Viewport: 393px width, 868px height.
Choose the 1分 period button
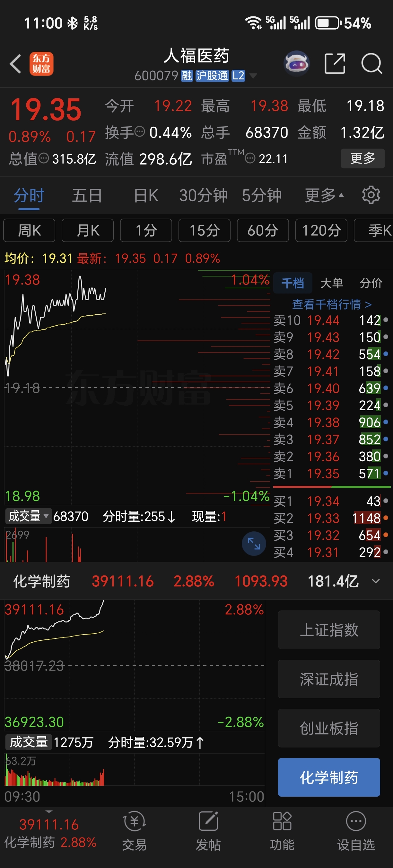click(x=146, y=231)
